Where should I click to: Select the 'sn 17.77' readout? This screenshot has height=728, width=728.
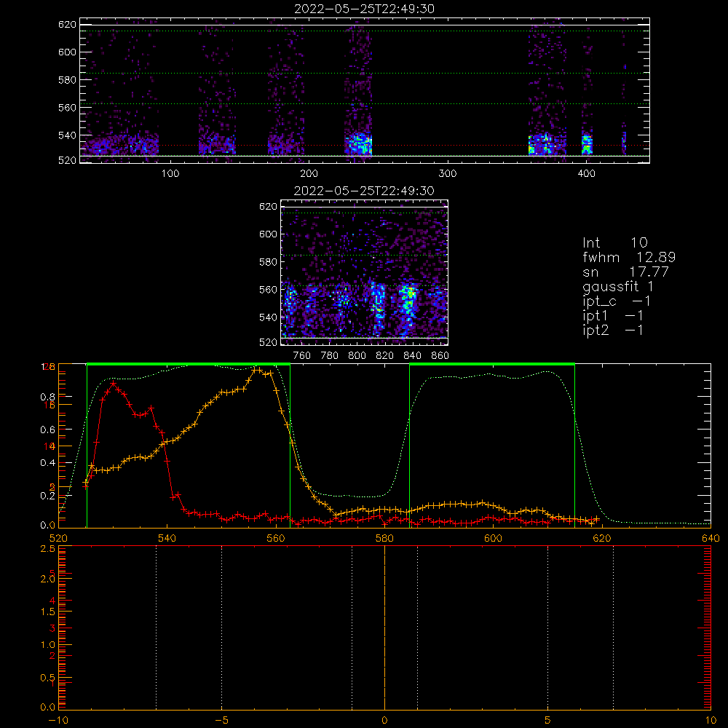click(x=626, y=272)
